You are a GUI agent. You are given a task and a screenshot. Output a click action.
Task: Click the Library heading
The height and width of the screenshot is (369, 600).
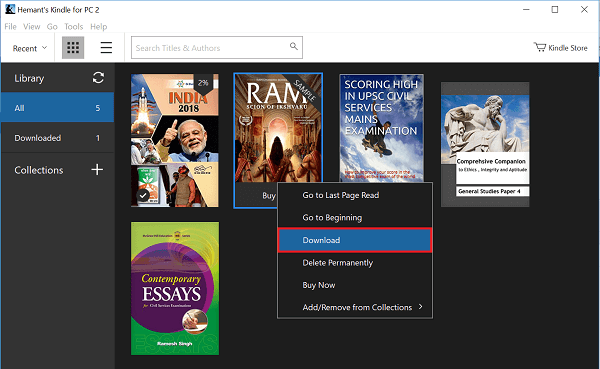tap(29, 78)
